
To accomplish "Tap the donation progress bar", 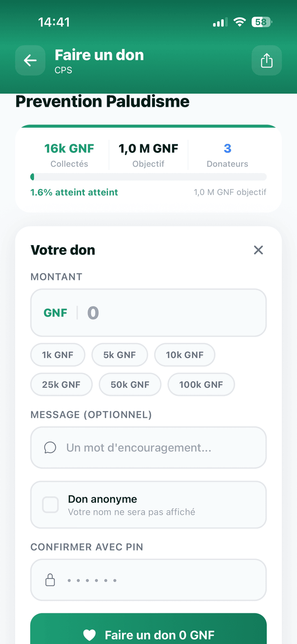I will (148, 177).
